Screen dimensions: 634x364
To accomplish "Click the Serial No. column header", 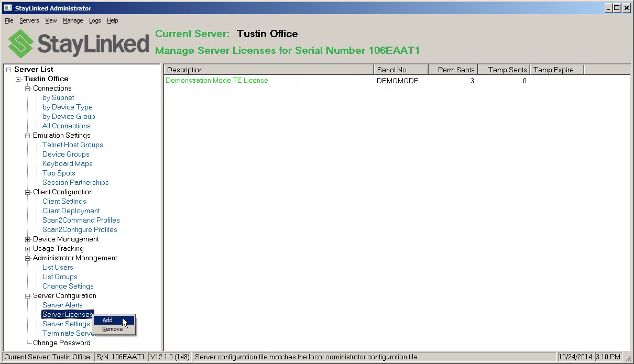I will coord(401,69).
